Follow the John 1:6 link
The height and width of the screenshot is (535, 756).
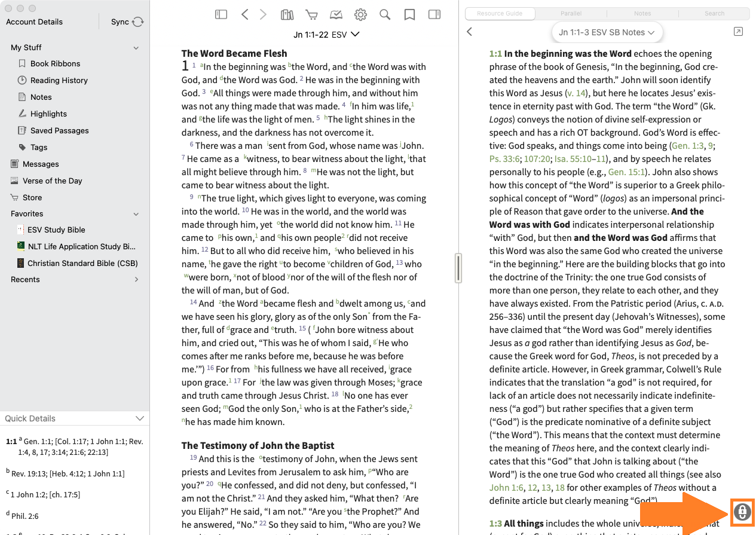coord(506,488)
